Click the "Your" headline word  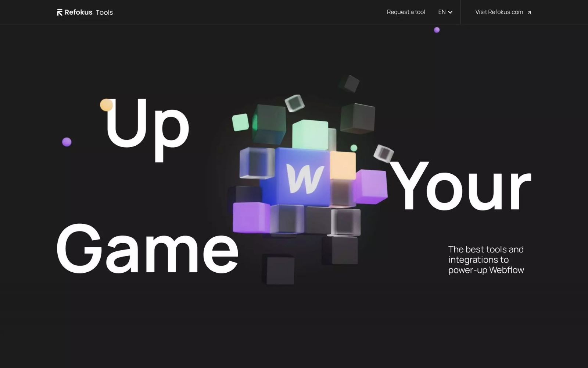coord(460,186)
